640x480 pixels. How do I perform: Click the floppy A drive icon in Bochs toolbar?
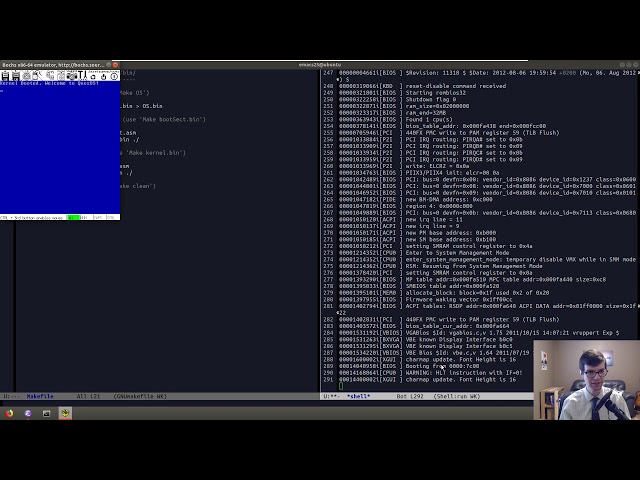[x=5, y=76]
